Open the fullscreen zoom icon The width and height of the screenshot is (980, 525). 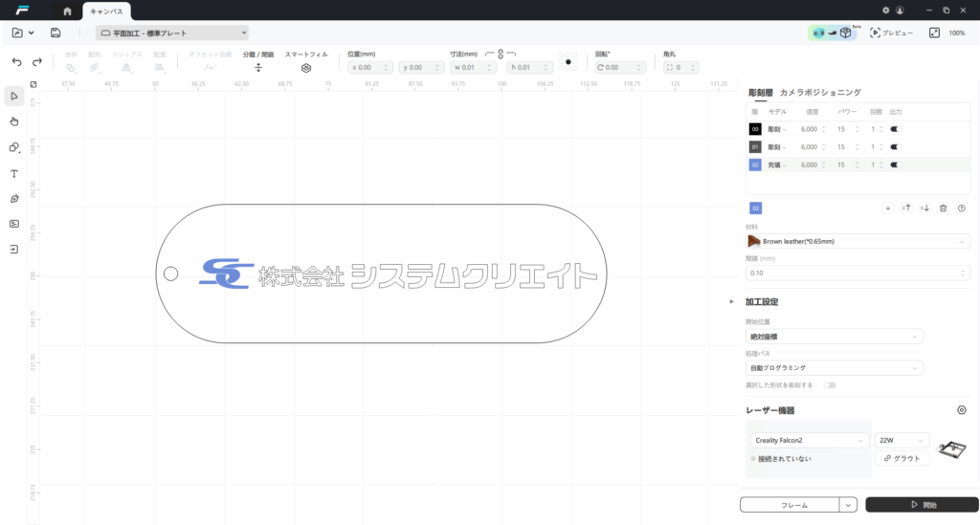click(x=934, y=33)
